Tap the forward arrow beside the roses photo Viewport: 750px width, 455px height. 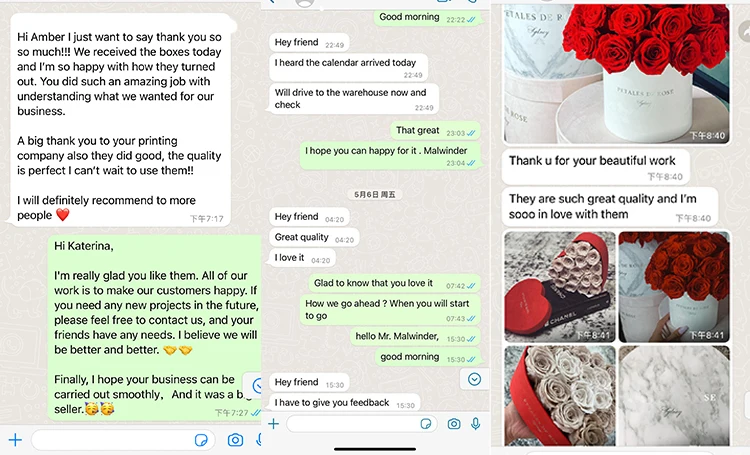tap(744, 32)
